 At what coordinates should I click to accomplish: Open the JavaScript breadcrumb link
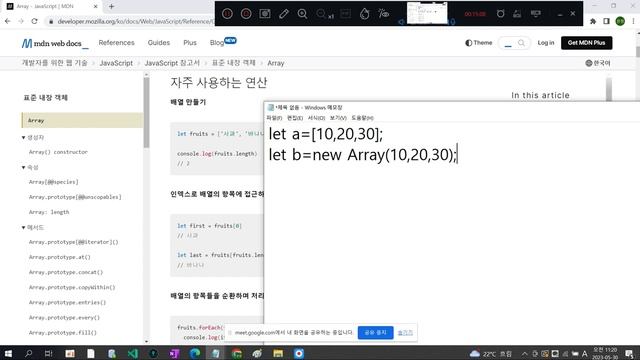pyautogui.click(x=116, y=63)
